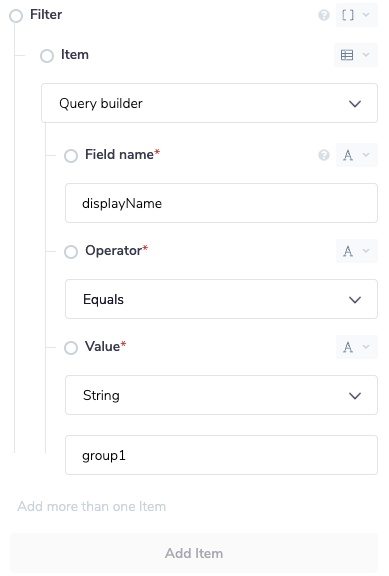Open the text type icon for Field name
Image resolution: width=389 pixels, height=576 pixels.
coord(356,155)
